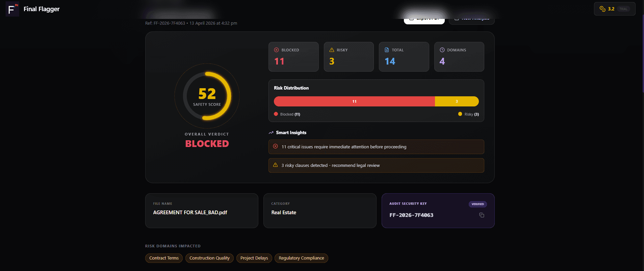644x271 pixels.
Task: Click the yellow Risky legend dot
Action: [460, 114]
